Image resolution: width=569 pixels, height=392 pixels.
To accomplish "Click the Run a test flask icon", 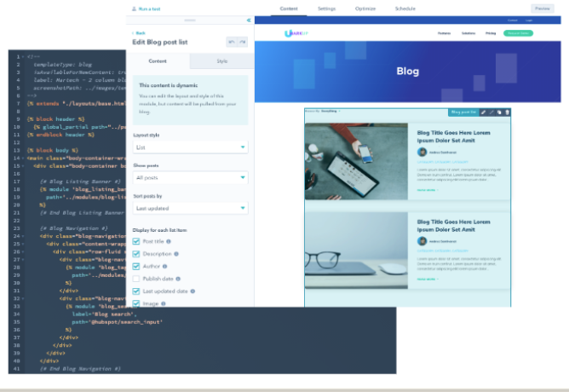I will [x=134, y=9].
